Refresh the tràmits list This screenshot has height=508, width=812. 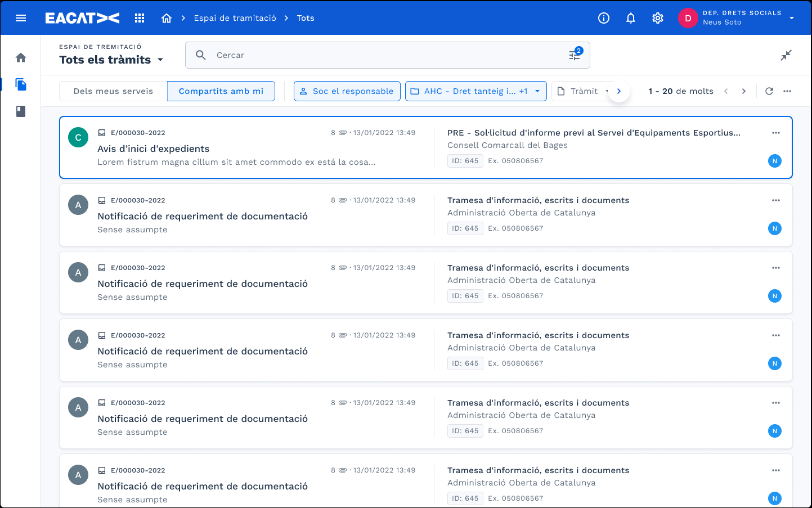click(x=769, y=91)
